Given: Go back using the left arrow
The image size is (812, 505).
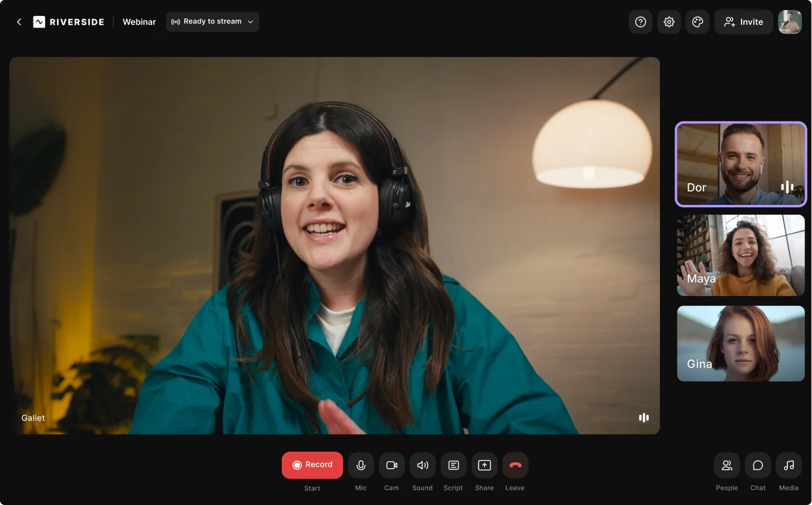Looking at the screenshot, I should 19,22.
